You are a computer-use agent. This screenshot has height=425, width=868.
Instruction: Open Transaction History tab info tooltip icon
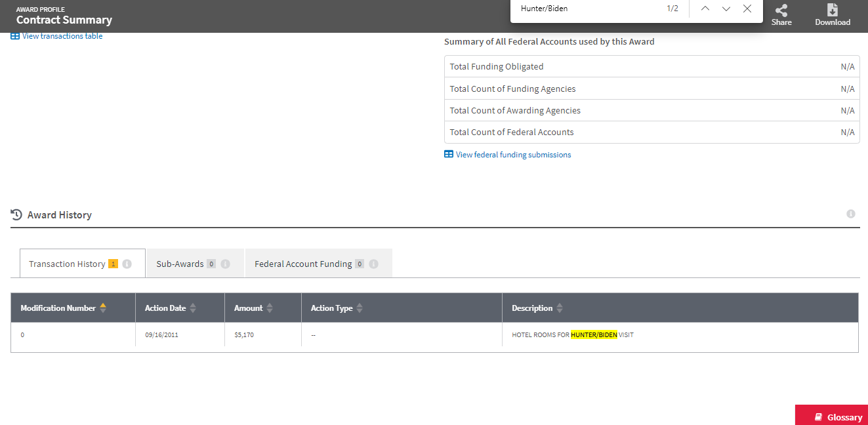[x=127, y=264]
